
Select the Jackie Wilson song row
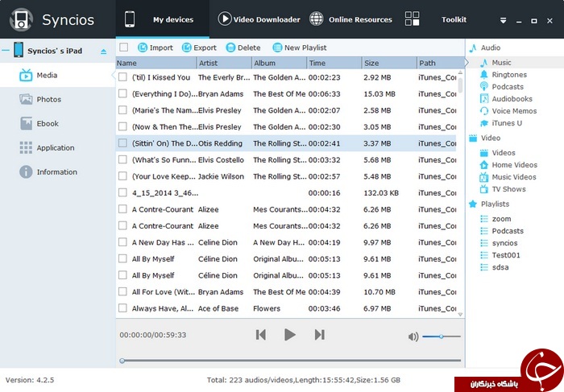tap(286, 176)
